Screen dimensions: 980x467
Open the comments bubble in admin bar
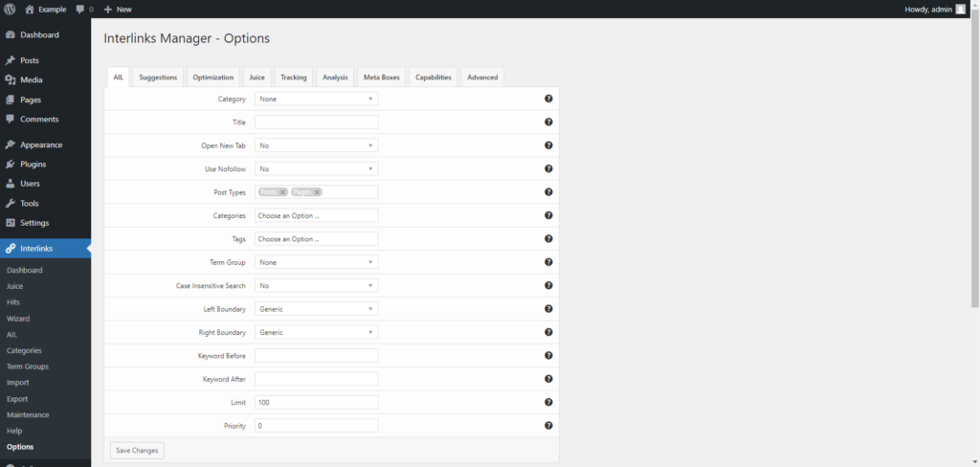pyautogui.click(x=84, y=9)
